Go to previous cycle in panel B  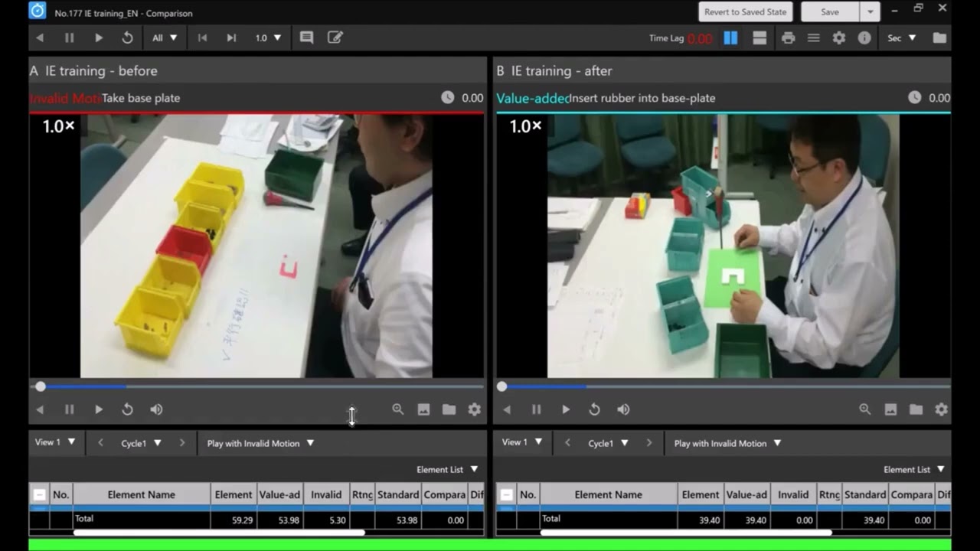567,443
